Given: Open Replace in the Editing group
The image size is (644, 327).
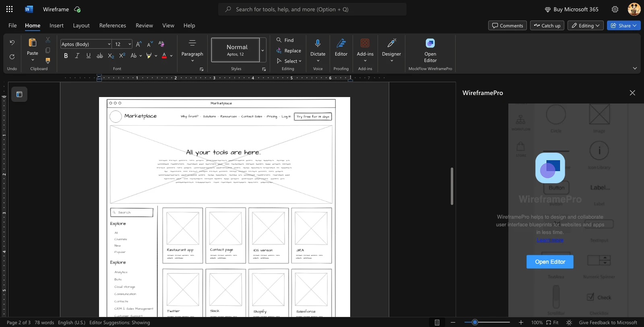Looking at the screenshot, I should tap(289, 51).
